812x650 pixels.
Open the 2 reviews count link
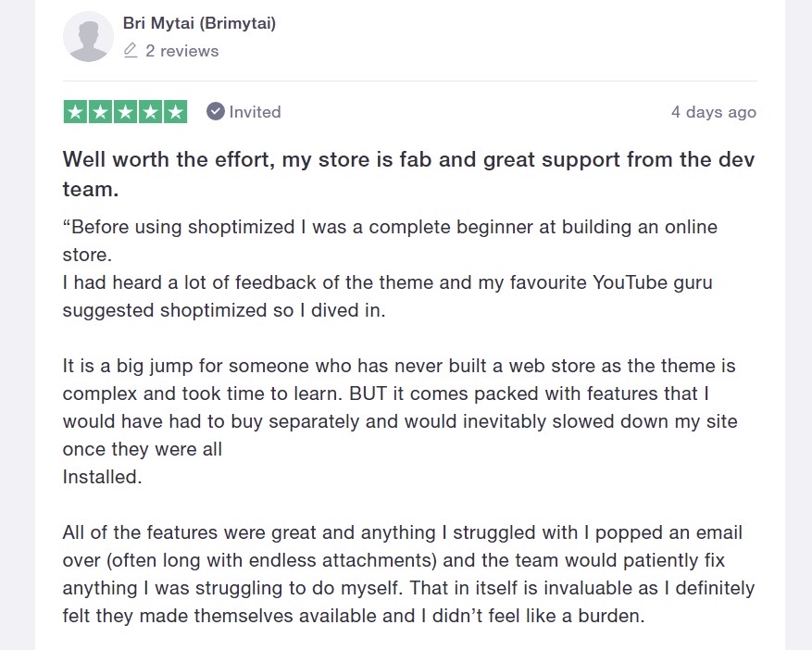pos(181,51)
